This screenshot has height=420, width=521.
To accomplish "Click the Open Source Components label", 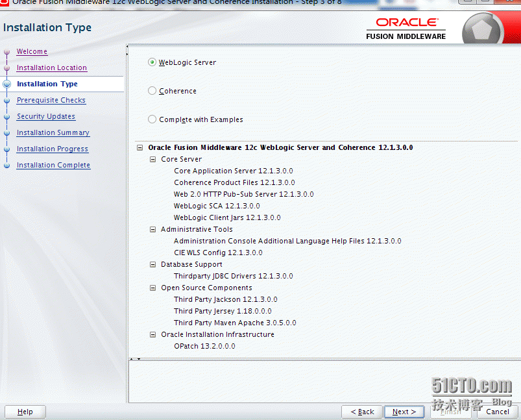I will (207, 288).
